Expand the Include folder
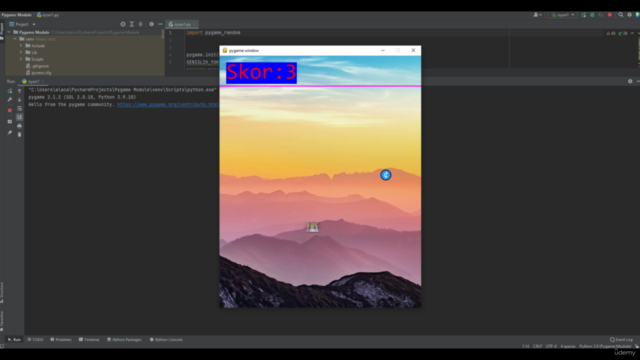Screen dimensions: 640x360 coord(21,46)
